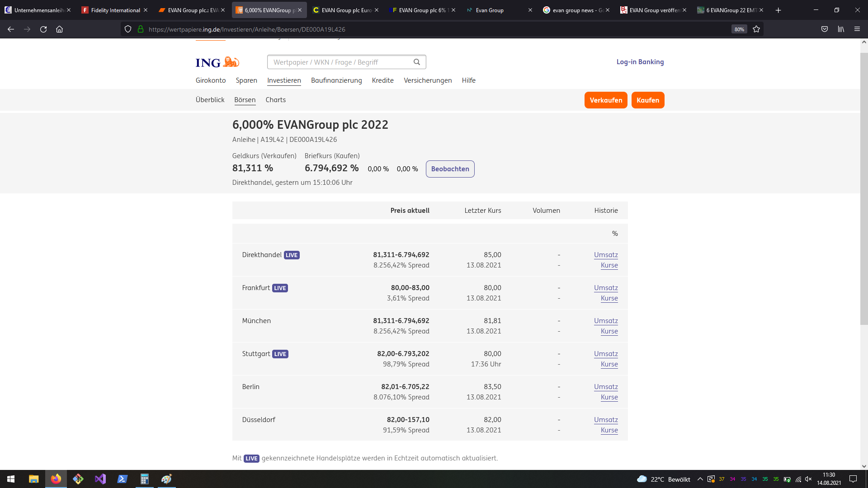
Task: Open Firefox hamburger menu
Action: tap(857, 29)
